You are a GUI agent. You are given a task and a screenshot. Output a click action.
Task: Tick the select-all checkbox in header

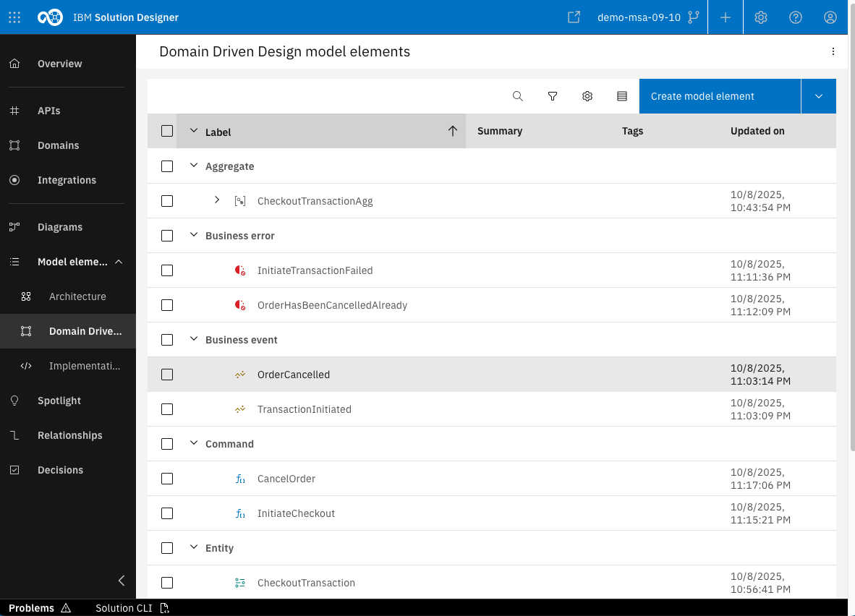click(x=167, y=131)
